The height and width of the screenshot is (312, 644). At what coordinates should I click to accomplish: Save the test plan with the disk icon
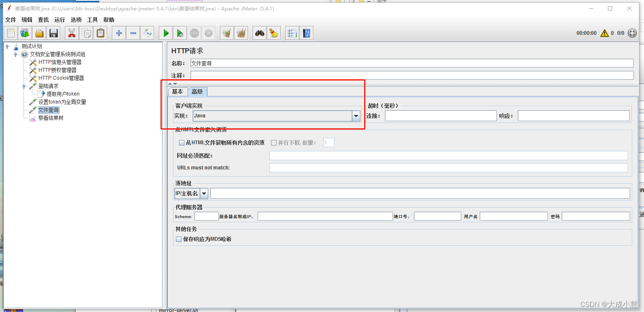(54, 33)
